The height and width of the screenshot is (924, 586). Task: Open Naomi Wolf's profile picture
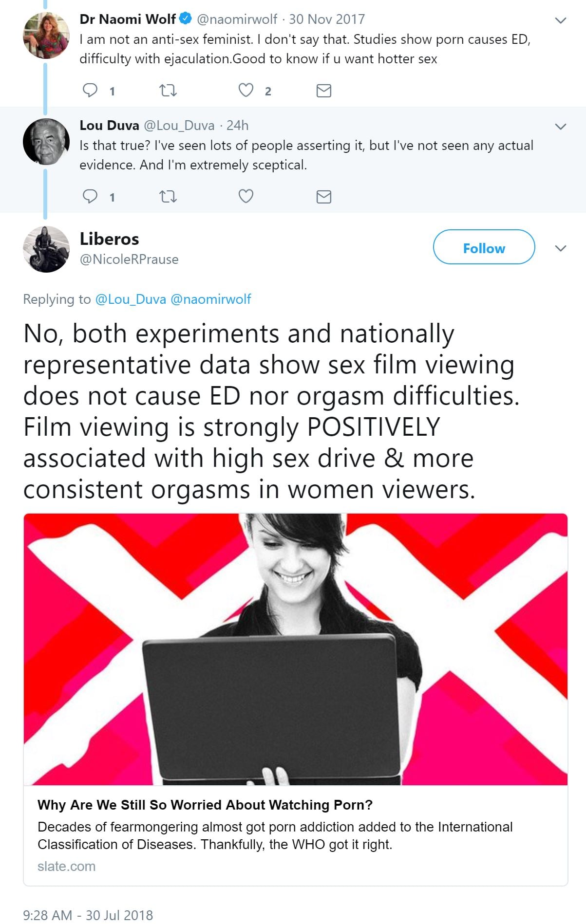[46, 36]
